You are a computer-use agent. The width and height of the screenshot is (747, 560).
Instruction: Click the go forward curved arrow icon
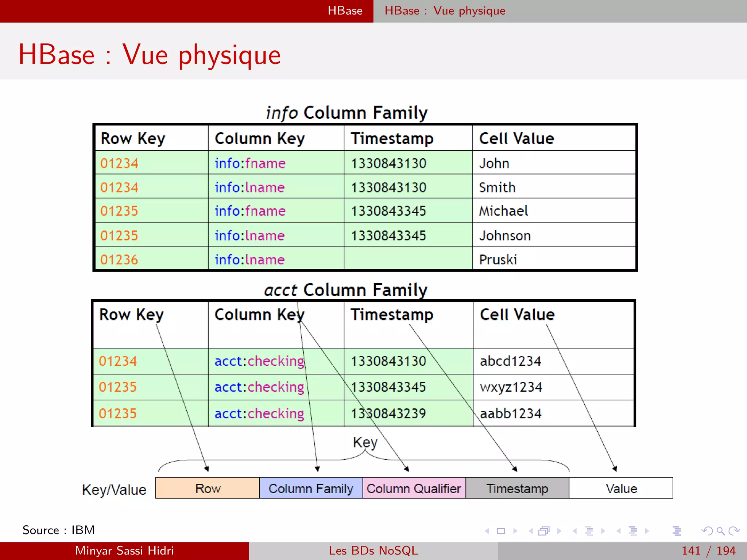tap(734, 531)
